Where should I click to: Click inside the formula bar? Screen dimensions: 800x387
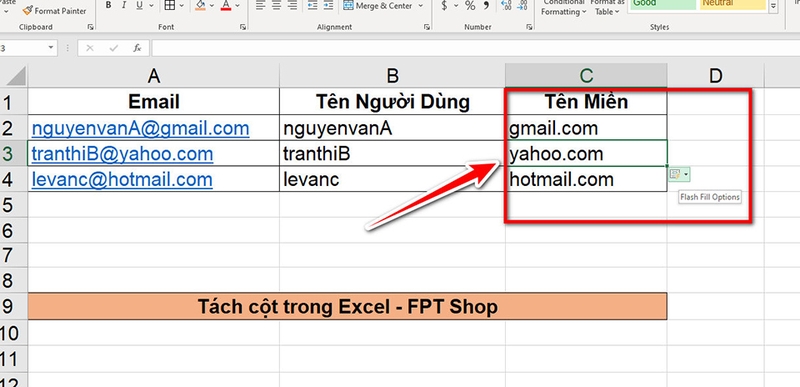click(476, 48)
